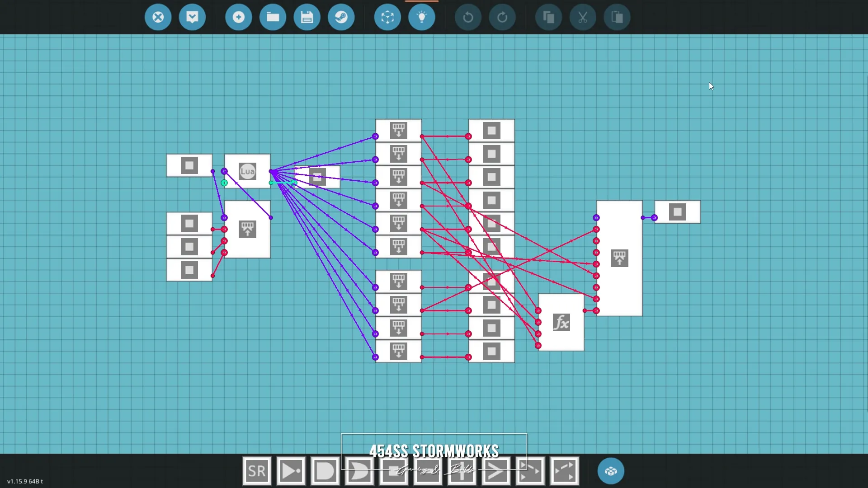The image size is (868, 488).
Task: Save with the floppy disk icon
Action: tap(307, 17)
